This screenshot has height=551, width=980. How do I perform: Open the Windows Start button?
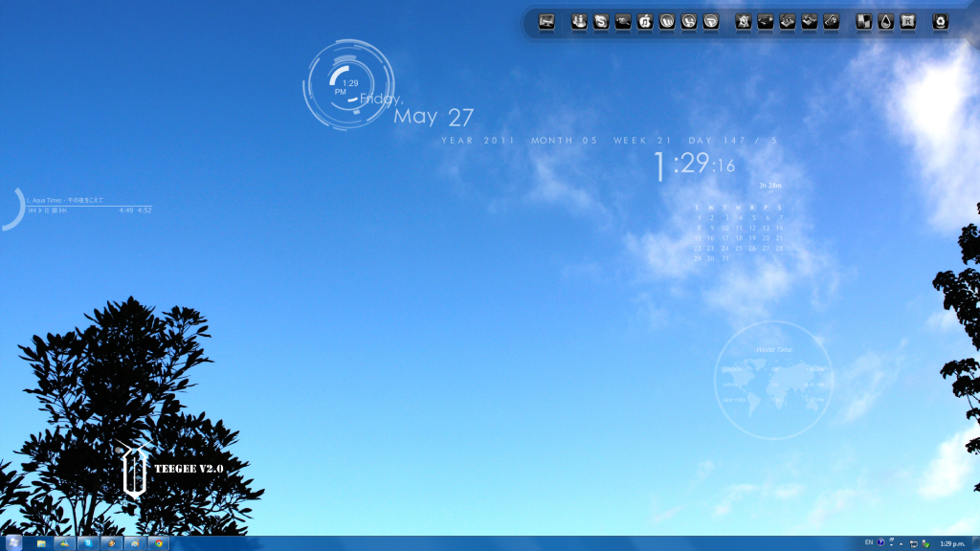(12, 542)
